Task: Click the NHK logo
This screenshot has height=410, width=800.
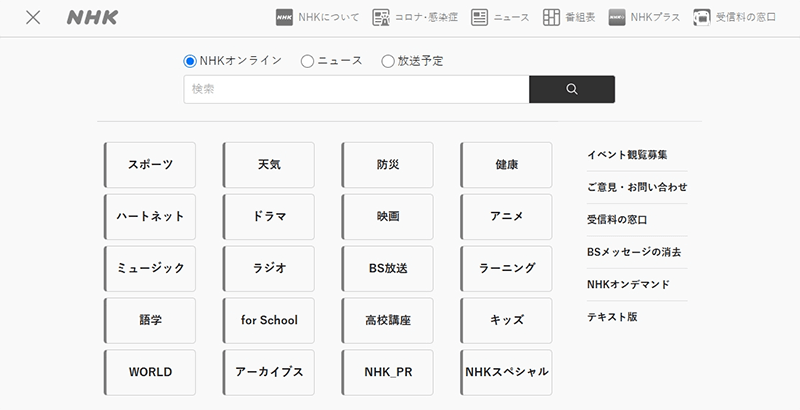Action: [92, 17]
